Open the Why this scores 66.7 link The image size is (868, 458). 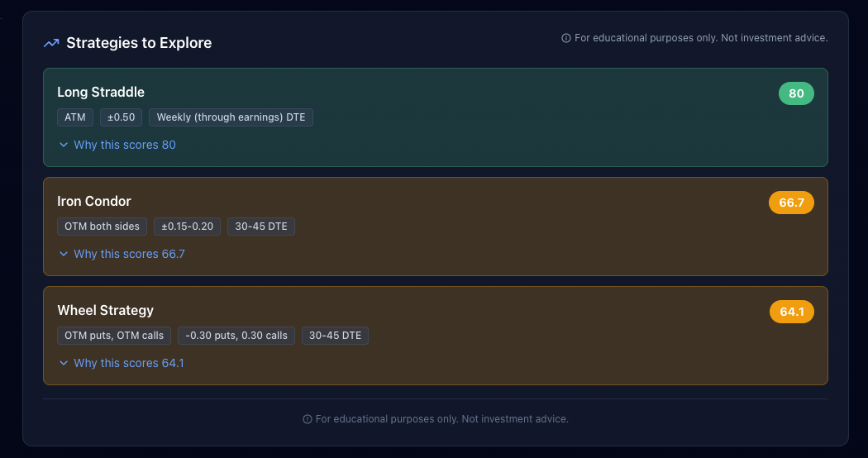(x=129, y=254)
